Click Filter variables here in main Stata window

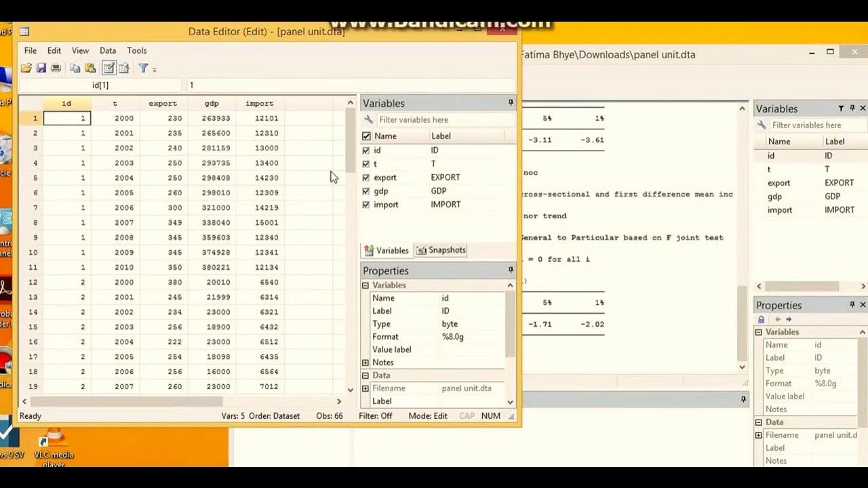pyautogui.click(x=818, y=125)
